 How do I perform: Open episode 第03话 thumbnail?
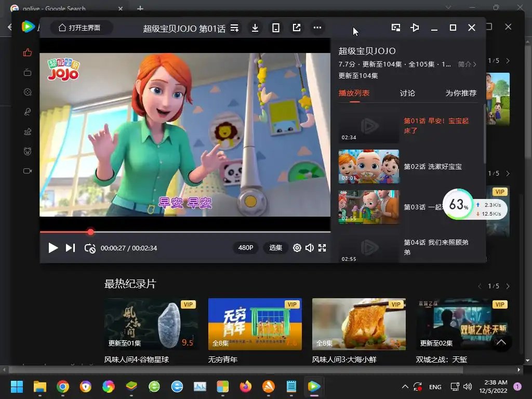[x=369, y=207]
